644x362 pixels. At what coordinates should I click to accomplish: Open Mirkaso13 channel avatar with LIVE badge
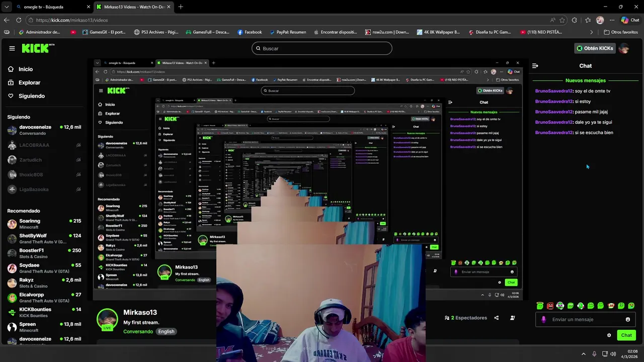point(107,320)
